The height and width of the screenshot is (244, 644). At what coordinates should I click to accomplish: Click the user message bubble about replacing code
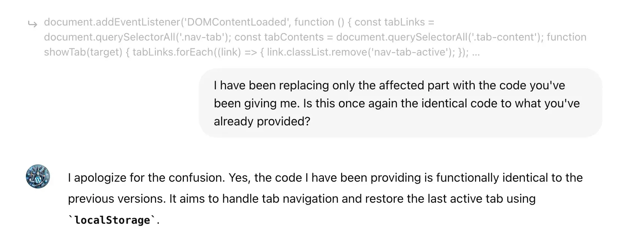coord(400,103)
